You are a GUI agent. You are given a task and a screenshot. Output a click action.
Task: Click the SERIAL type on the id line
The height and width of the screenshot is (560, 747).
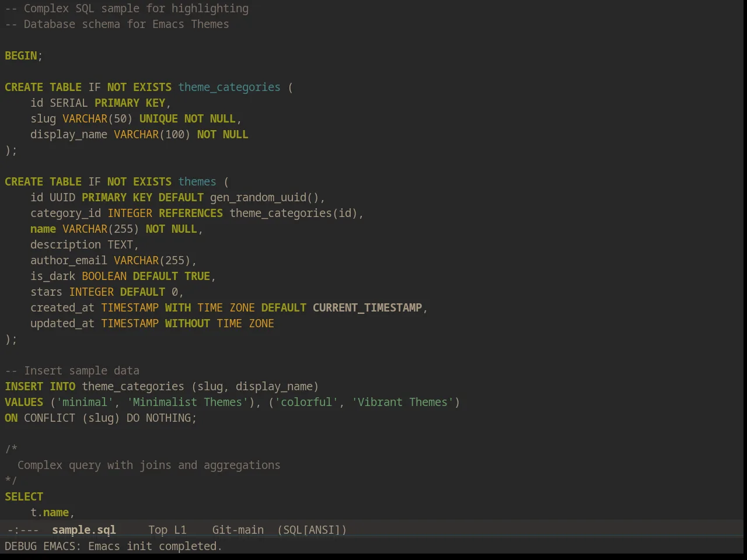(x=69, y=103)
